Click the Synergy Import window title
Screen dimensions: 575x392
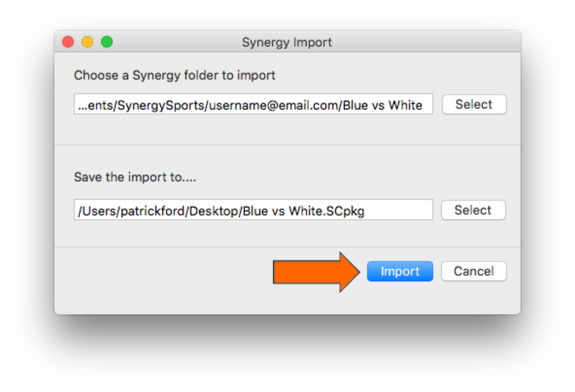point(287,42)
